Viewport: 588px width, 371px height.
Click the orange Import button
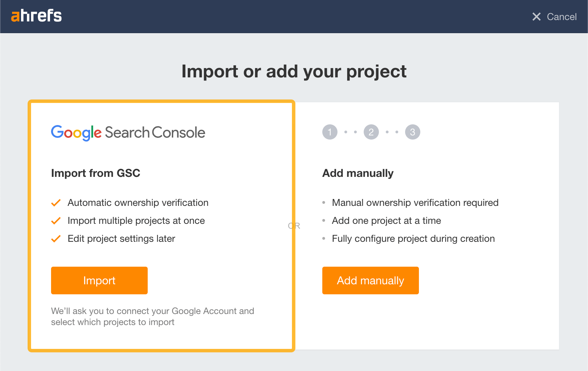[x=99, y=280]
